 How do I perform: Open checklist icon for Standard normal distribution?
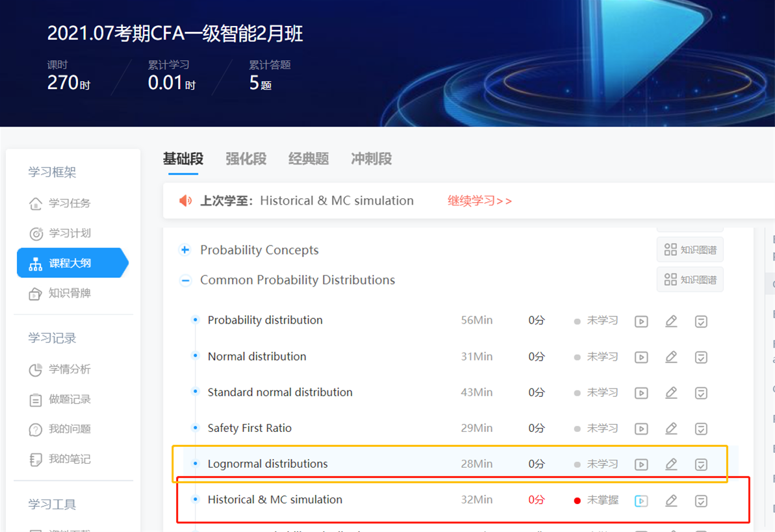coord(701,393)
